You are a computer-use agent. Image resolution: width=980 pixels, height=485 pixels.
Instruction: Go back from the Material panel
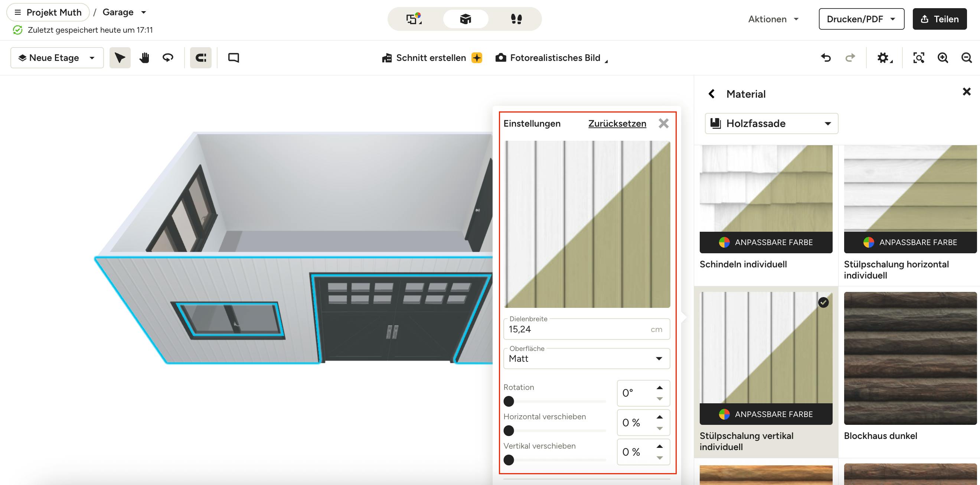pyautogui.click(x=711, y=94)
